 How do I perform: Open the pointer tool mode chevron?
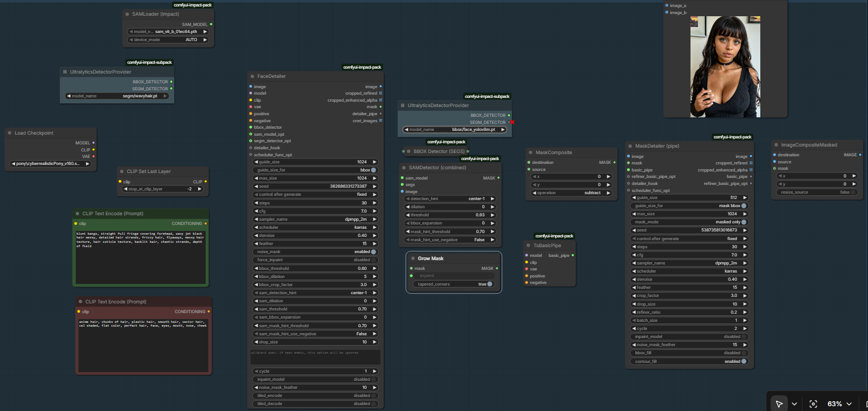pos(794,404)
